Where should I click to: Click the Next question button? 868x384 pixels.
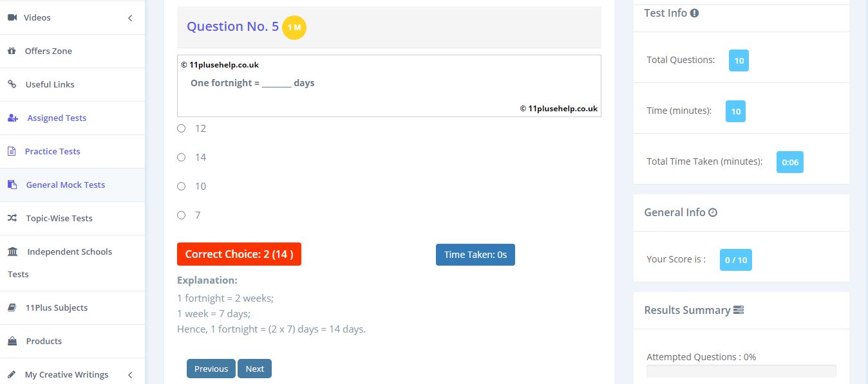coord(254,369)
